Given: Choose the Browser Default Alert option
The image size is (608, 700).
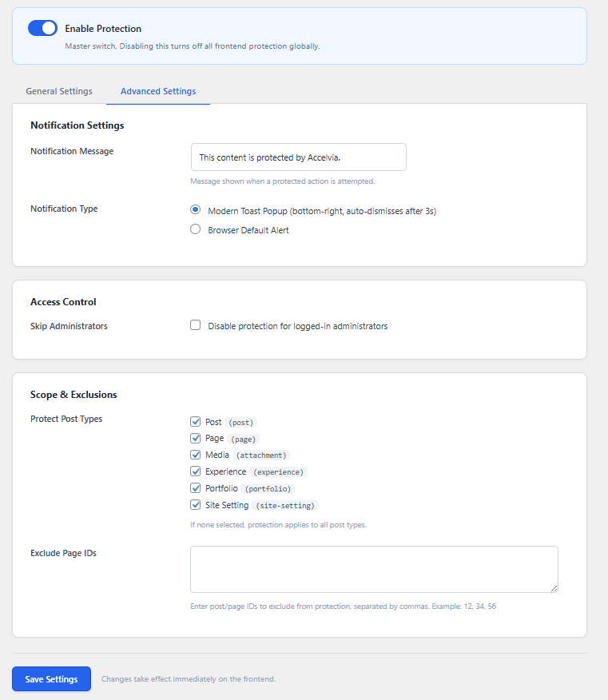Looking at the screenshot, I should (195, 229).
